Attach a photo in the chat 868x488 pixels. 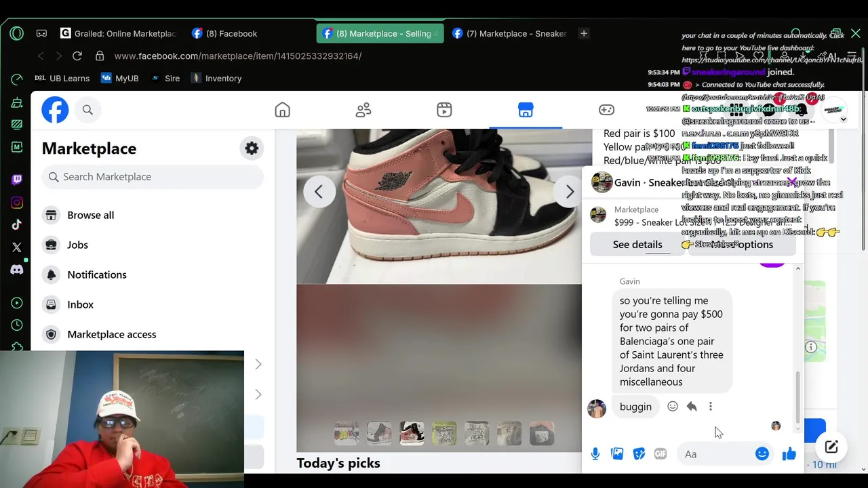coord(617,454)
